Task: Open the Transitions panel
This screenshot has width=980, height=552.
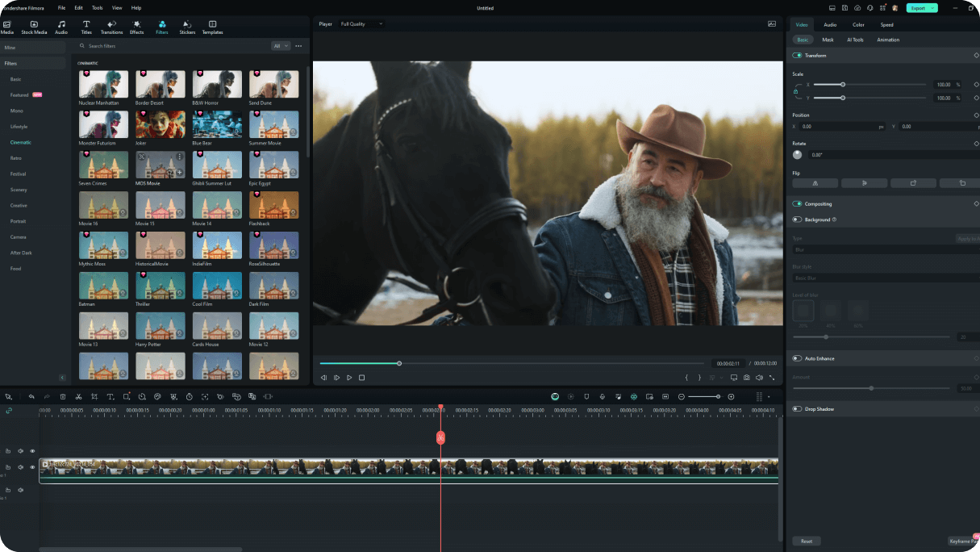Action: [111, 27]
